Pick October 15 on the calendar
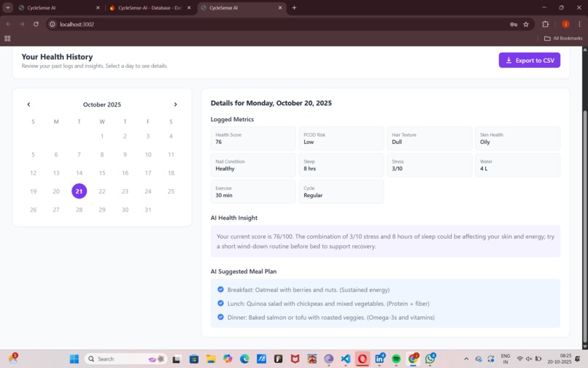Screen dimensions: 588x368 click(102, 173)
